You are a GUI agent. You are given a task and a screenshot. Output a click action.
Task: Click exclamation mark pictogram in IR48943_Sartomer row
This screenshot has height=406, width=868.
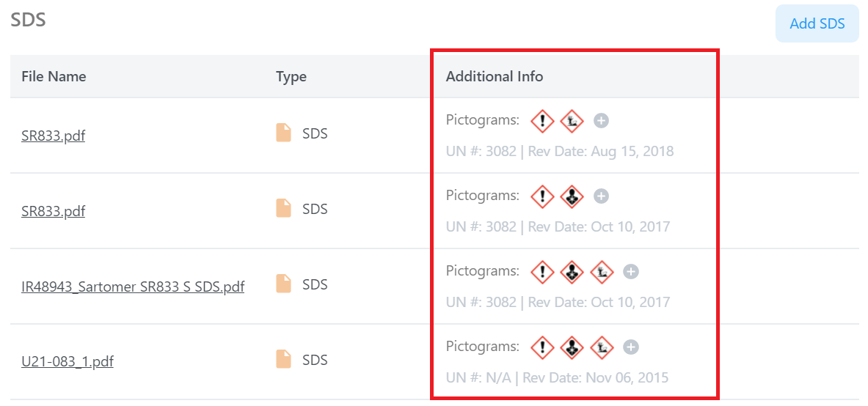541,272
